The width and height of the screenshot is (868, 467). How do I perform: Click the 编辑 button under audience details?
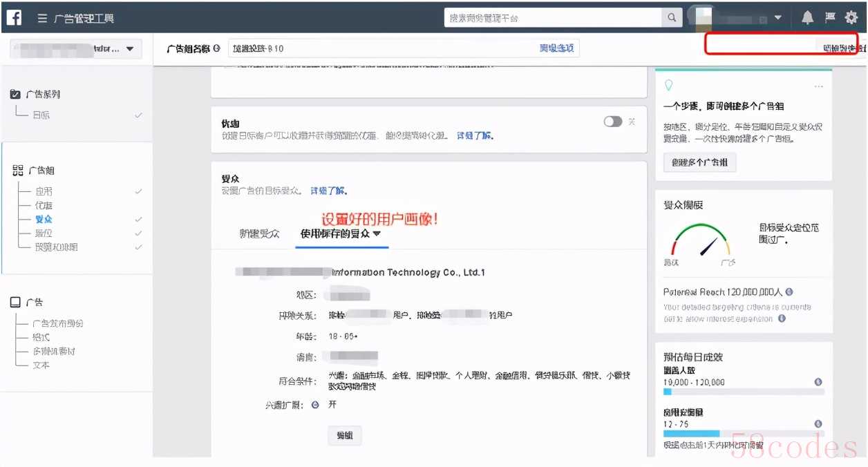(x=344, y=435)
